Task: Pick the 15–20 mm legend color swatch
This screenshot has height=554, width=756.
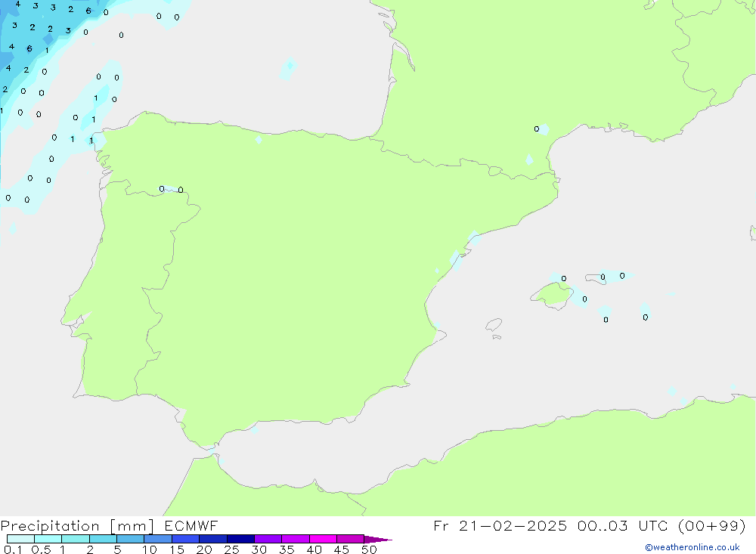Action: coord(186,539)
